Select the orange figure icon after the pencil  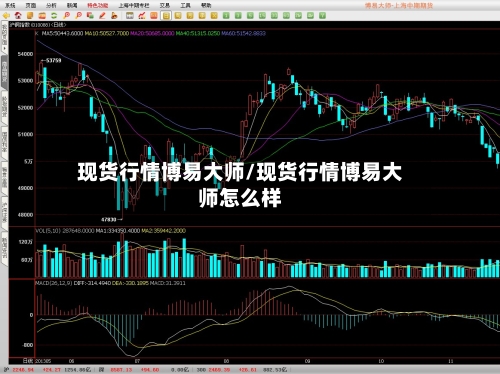click(114, 15)
